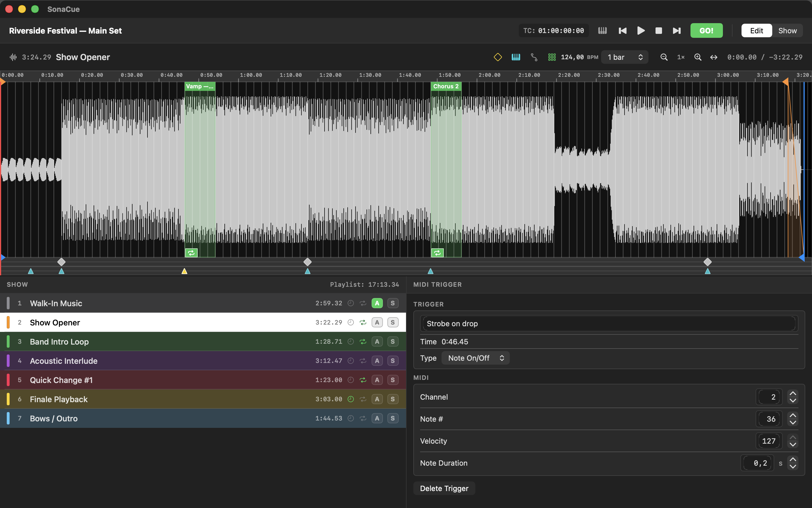The width and height of the screenshot is (812, 508).
Task: Toggle clock icon on Finale Playback row
Action: [351, 399]
